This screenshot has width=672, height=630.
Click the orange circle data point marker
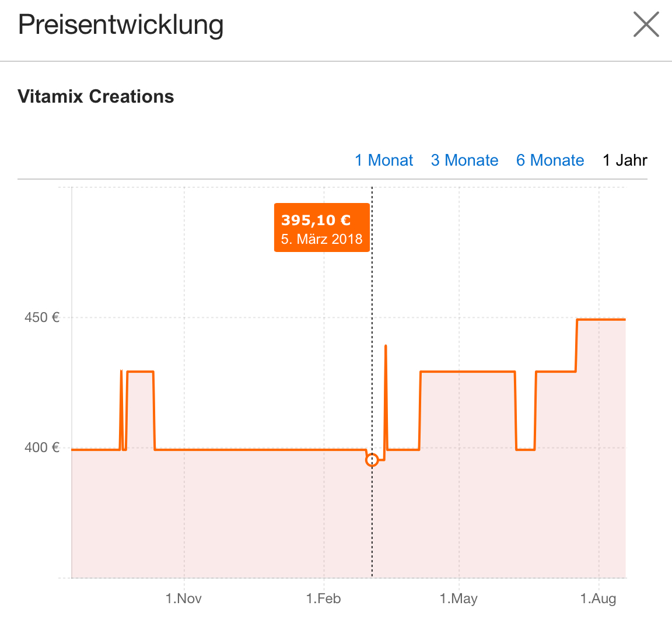click(372, 460)
